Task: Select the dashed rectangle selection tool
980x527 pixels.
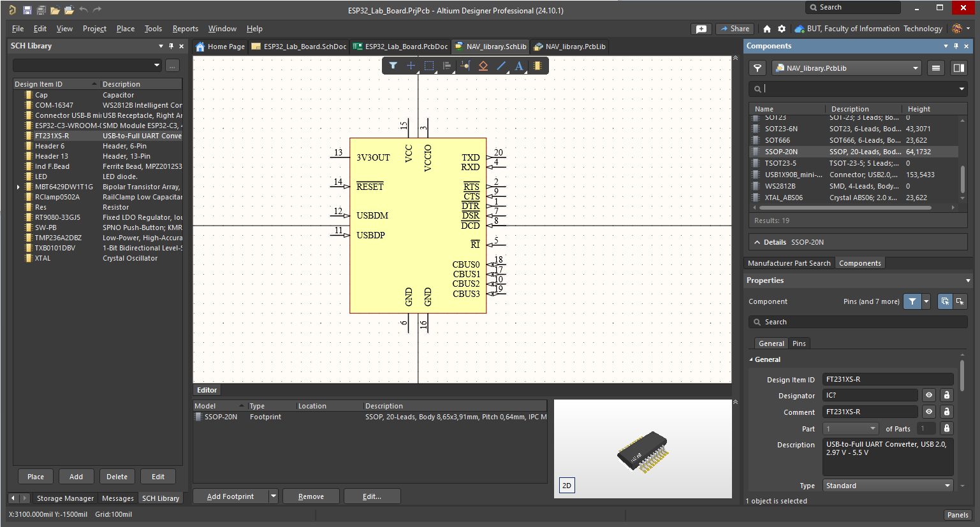Action: tap(429, 66)
